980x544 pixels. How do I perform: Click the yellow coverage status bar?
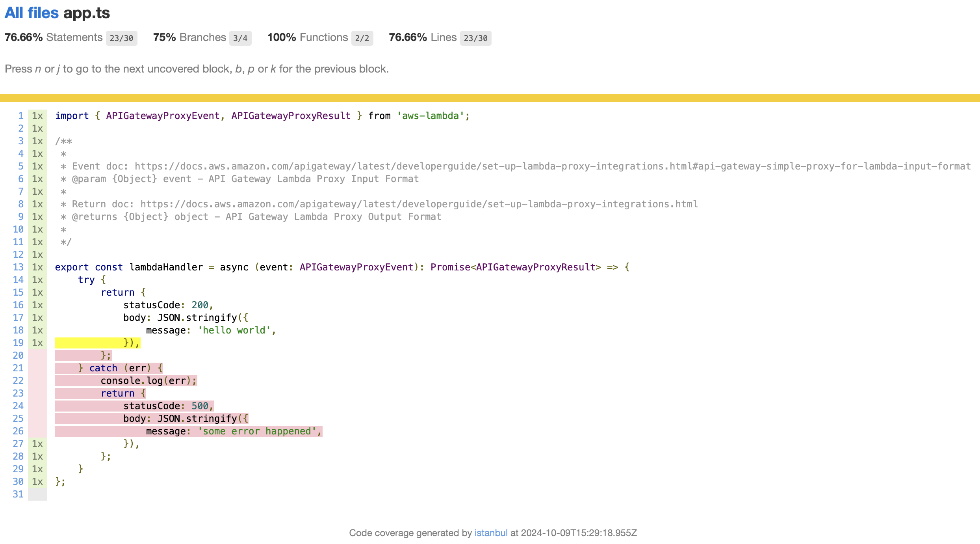[490, 98]
